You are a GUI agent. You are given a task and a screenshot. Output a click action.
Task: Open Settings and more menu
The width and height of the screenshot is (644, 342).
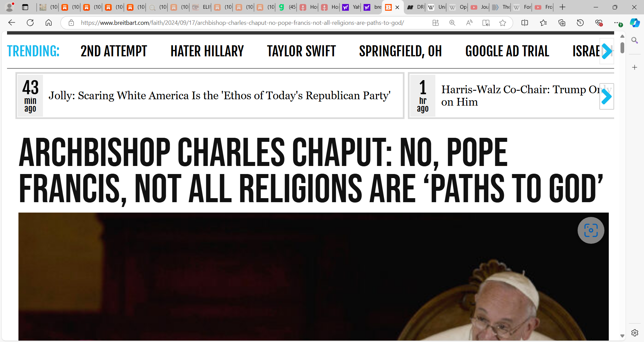pyautogui.click(x=617, y=23)
